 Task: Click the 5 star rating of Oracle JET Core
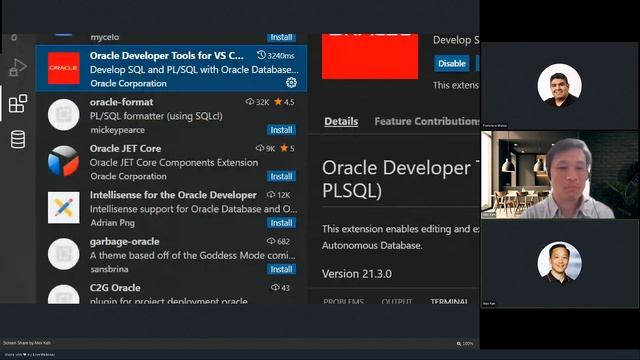(x=287, y=149)
